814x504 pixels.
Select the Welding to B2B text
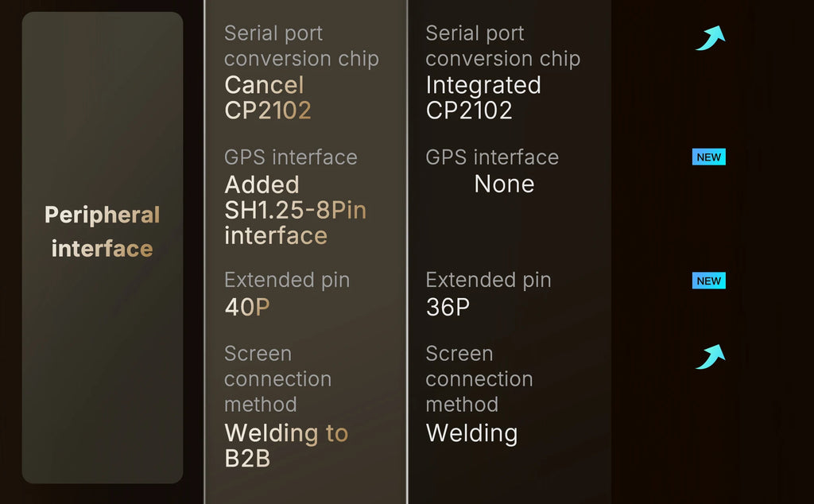click(286, 445)
